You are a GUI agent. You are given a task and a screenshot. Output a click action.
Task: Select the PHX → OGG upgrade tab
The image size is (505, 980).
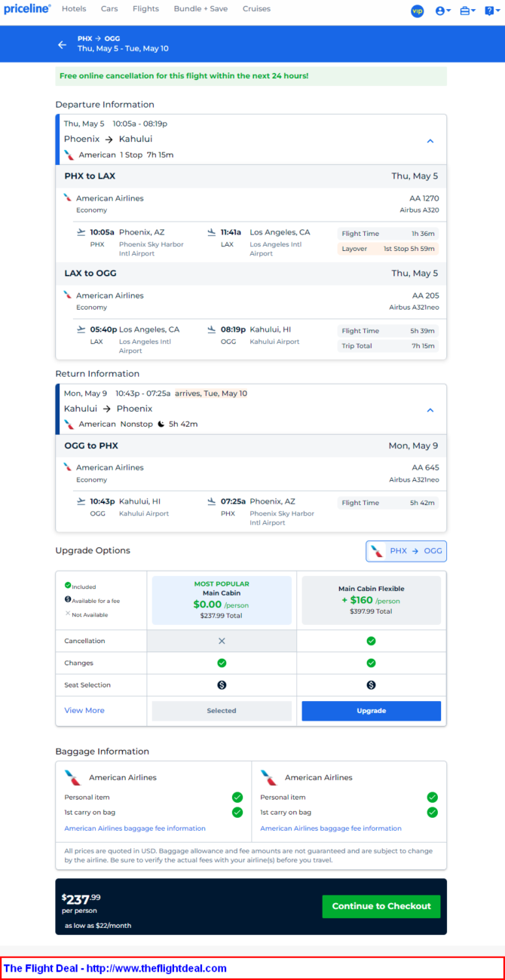pyautogui.click(x=406, y=551)
